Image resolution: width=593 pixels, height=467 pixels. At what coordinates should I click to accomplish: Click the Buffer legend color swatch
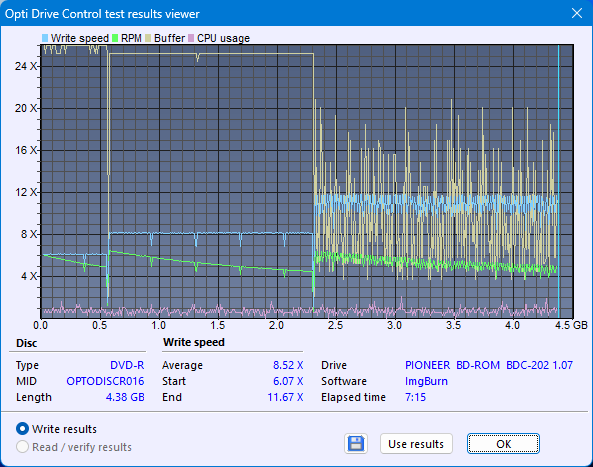[x=148, y=38]
